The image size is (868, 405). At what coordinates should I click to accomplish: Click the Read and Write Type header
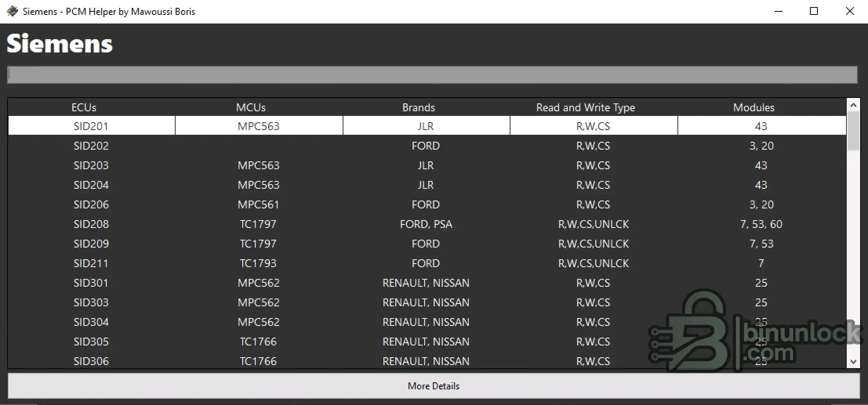tap(586, 107)
